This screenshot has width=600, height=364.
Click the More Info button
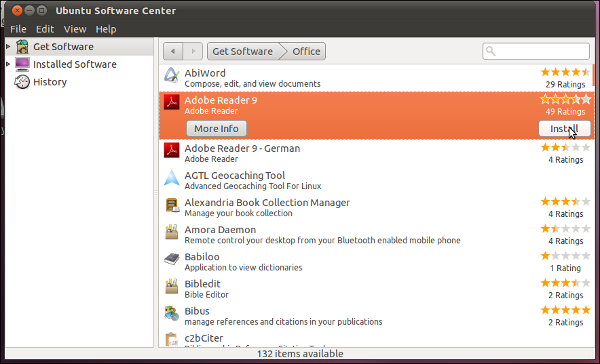[217, 129]
